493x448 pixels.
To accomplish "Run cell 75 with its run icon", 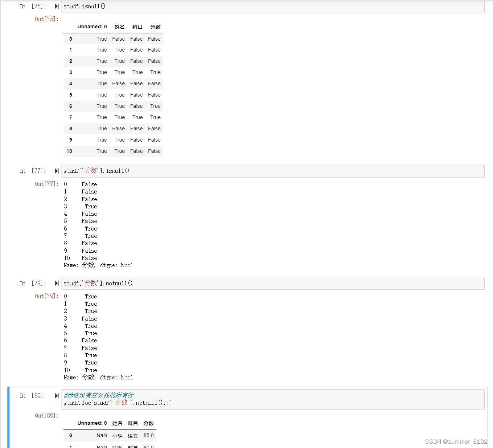I will point(57,6).
